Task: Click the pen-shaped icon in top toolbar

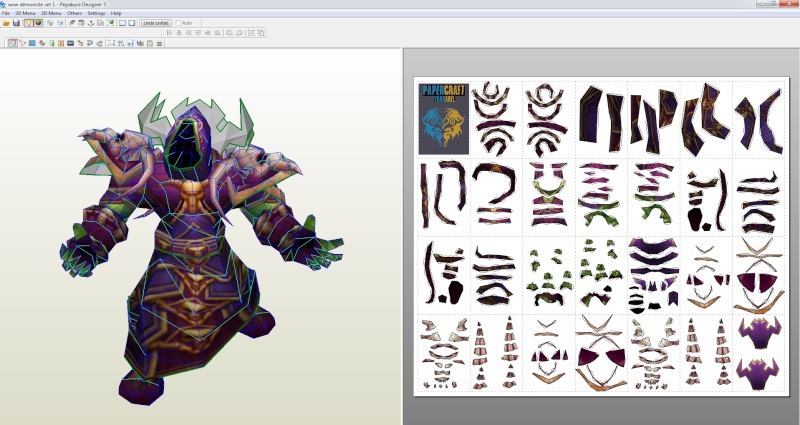Action: 72,23
